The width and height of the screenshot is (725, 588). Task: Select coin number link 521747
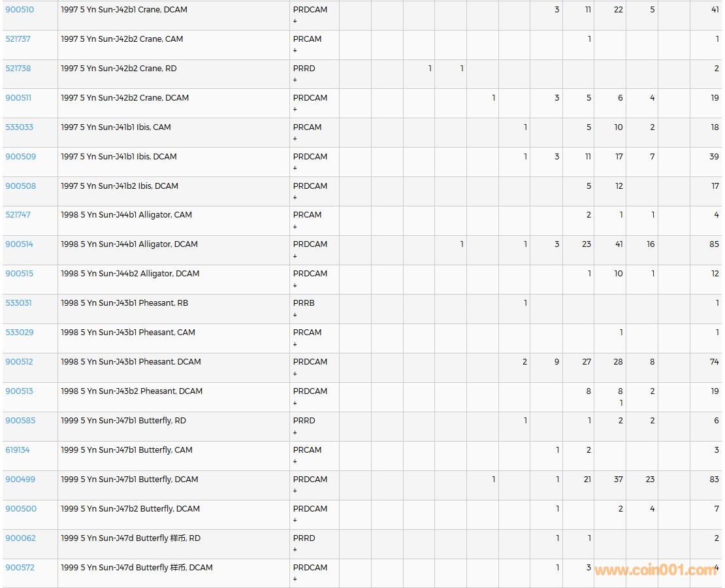click(x=18, y=215)
